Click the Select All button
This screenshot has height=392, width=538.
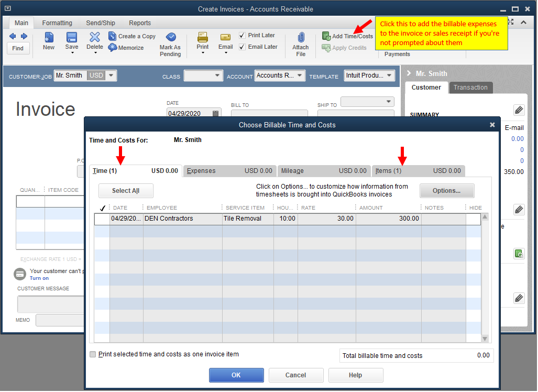(x=126, y=191)
